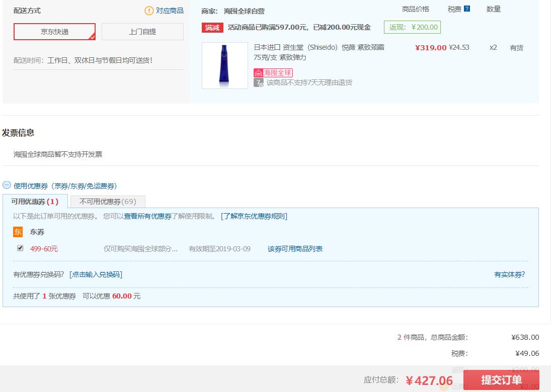The height and width of the screenshot is (392, 551).
Task: Click the merchant name 海囤全球自营
Action: [244, 11]
